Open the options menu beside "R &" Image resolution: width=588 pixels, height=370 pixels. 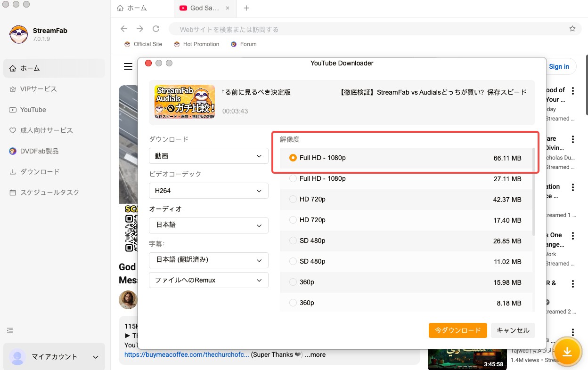coord(573,284)
